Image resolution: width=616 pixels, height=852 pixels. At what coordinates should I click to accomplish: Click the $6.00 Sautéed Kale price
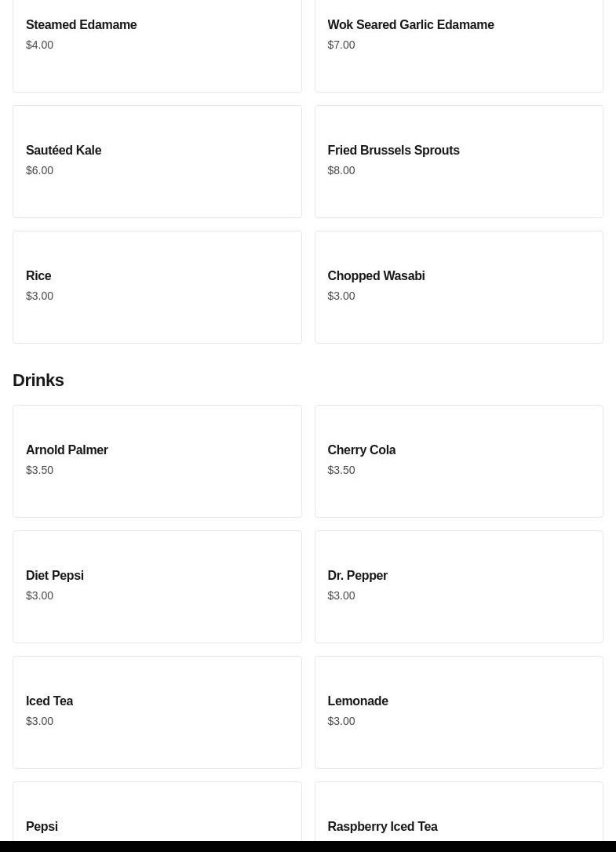tap(39, 171)
